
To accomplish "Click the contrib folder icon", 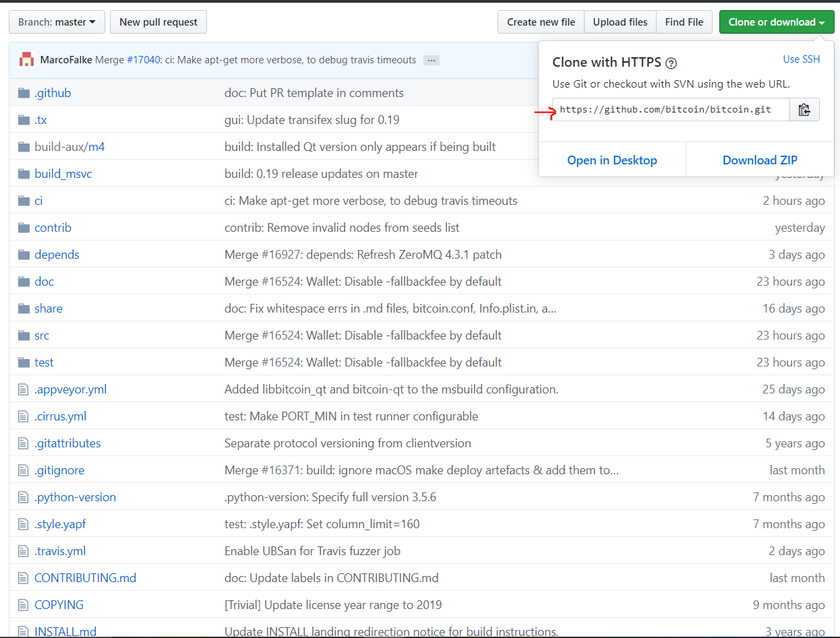I will 24,228.
